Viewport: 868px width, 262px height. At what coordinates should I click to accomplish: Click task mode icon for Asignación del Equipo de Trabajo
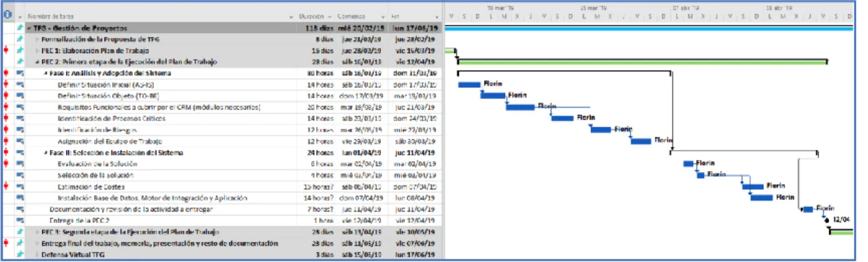tap(19, 141)
